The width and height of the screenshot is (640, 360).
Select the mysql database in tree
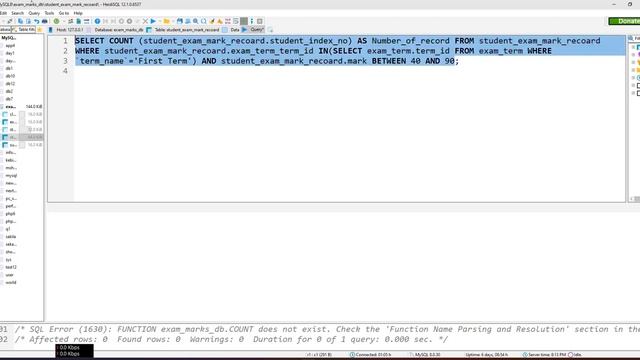coord(11,176)
